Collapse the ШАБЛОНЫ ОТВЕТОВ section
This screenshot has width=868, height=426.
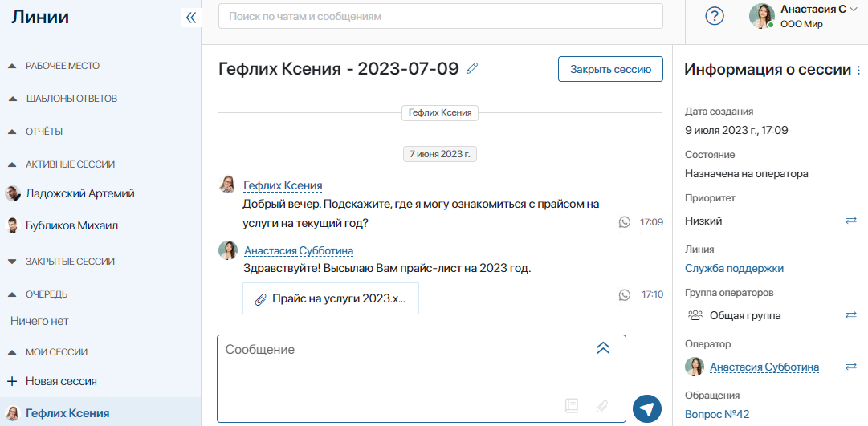[x=12, y=99]
